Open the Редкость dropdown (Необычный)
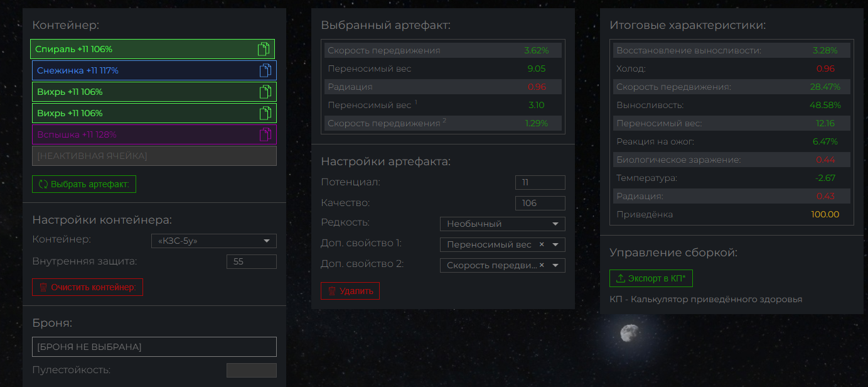The width and height of the screenshot is (868, 387). (502, 224)
